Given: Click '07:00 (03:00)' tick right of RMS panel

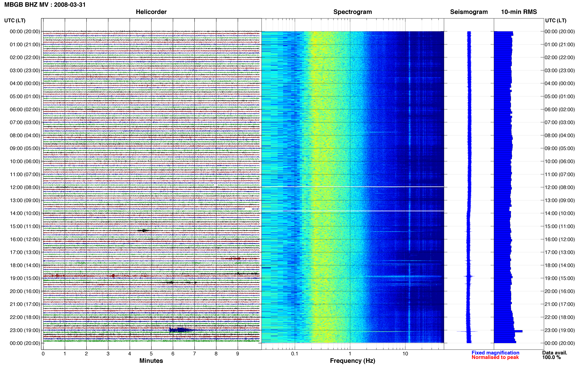Looking at the screenshot, I should (x=560, y=122).
